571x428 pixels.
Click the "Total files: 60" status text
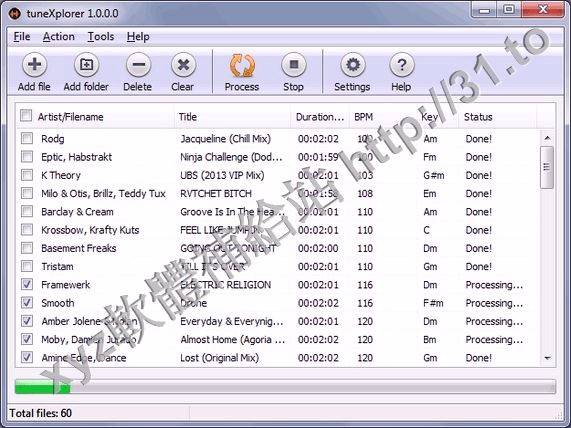(40, 413)
